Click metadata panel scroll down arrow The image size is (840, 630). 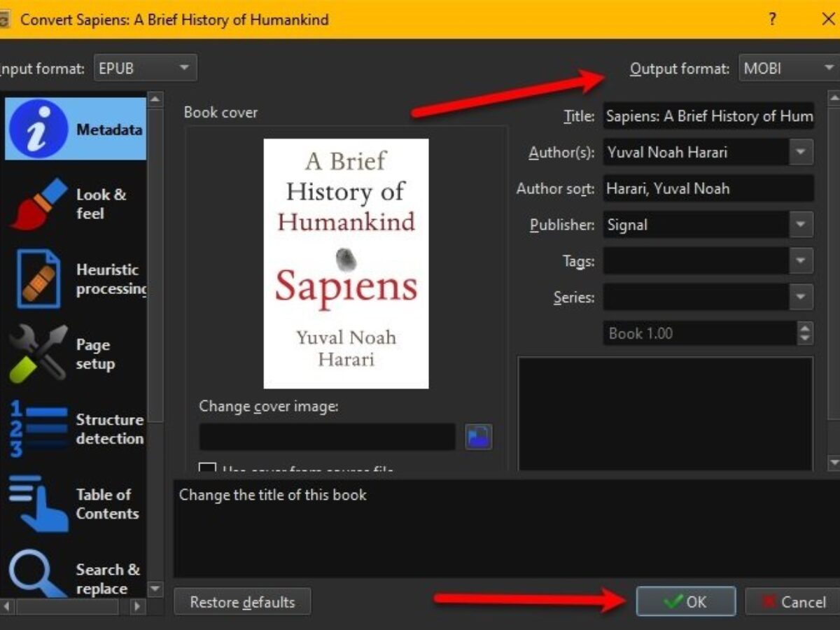coord(834,463)
